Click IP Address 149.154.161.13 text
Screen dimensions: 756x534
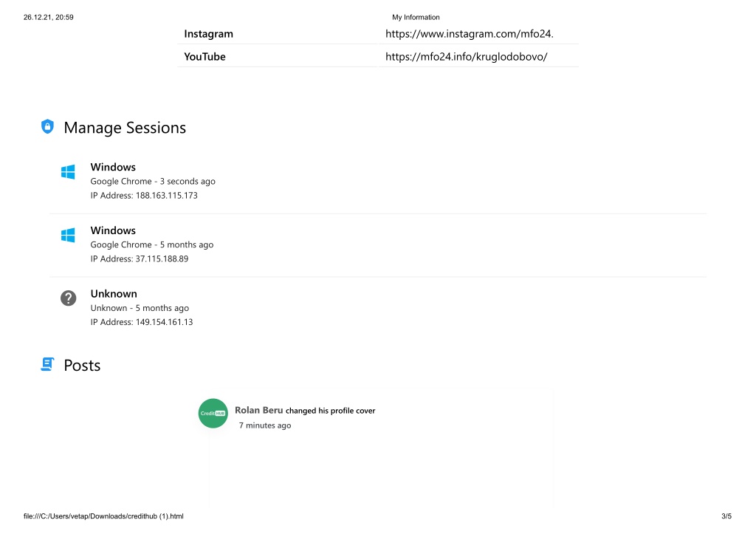pyautogui.click(x=142, y=322)
